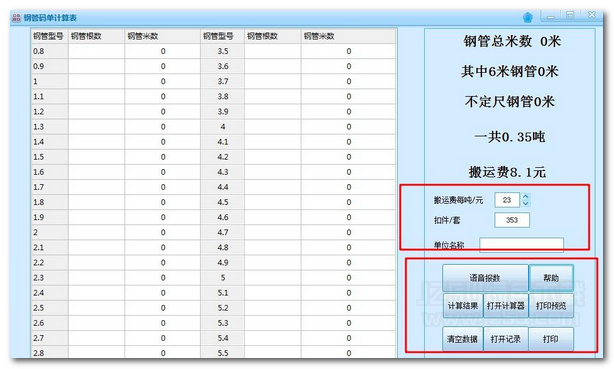This screenshot has height=369, width=614.
Task: Open 帮助 help
Action: pos(551,278)
